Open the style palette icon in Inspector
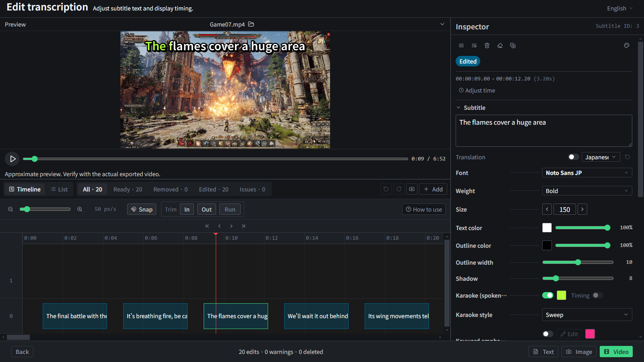The image size is (644, 362). pos(627,45)
